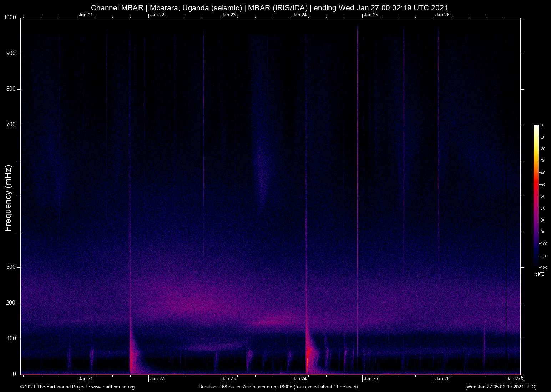This screenshot has height=392, width=551.
Task: Click the +0 value atop the colorbar
Action: pyautogui.click(x=541, y=125)
